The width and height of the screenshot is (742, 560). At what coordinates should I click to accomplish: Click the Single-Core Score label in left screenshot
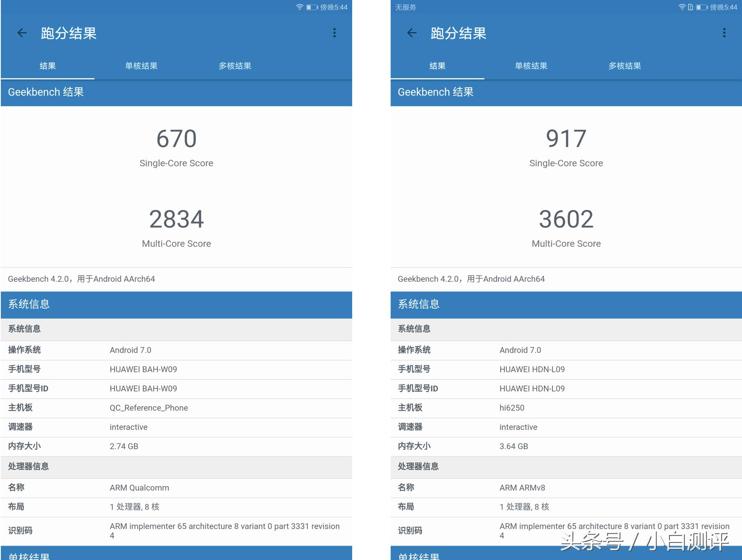(176, 163)
